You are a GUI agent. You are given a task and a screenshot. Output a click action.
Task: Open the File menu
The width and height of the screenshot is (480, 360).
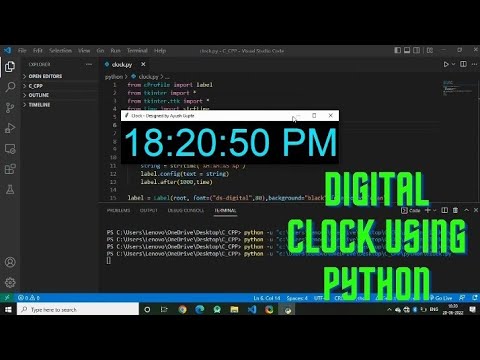22,51
